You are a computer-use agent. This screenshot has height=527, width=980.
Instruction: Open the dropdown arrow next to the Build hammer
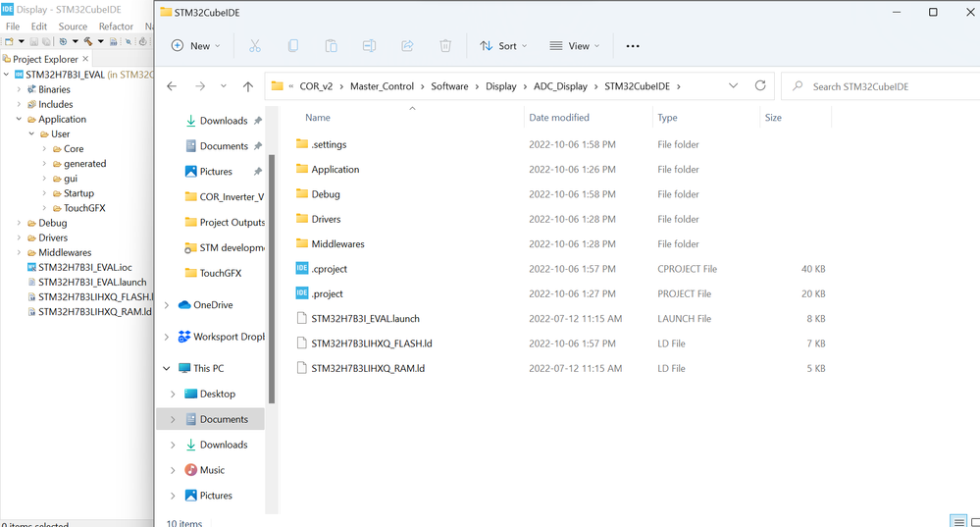(101, 42)
